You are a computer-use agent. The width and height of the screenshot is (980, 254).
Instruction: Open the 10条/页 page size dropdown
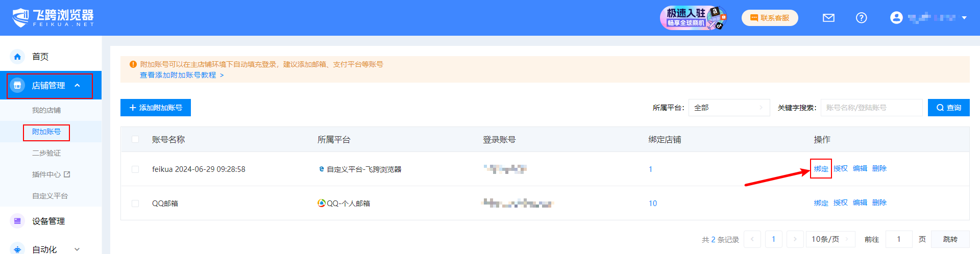830,239
